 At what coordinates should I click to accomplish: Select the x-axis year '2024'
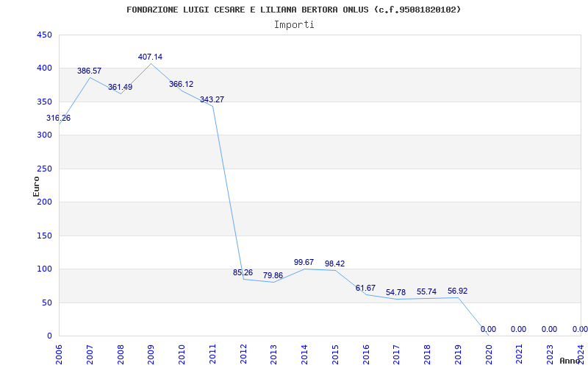(x=581, y=355)
